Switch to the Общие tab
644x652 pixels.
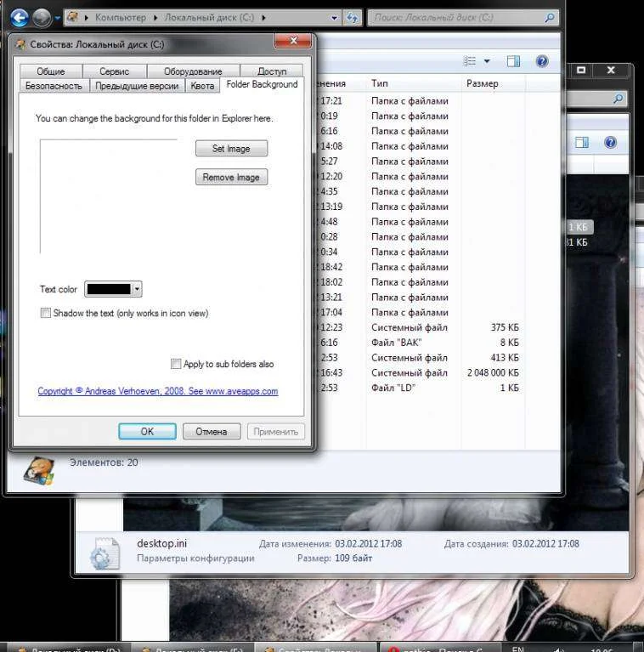tap(51, 71)
